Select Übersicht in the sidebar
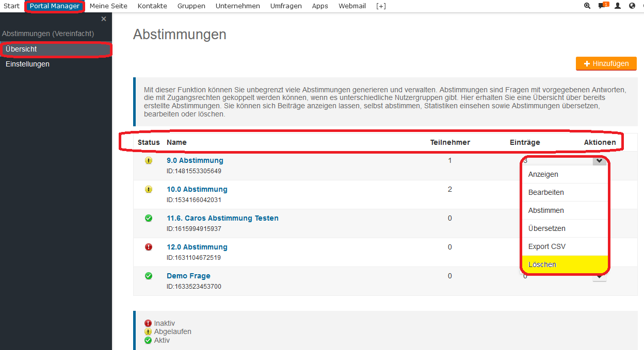644x350 pixels. tap(56, 49)
